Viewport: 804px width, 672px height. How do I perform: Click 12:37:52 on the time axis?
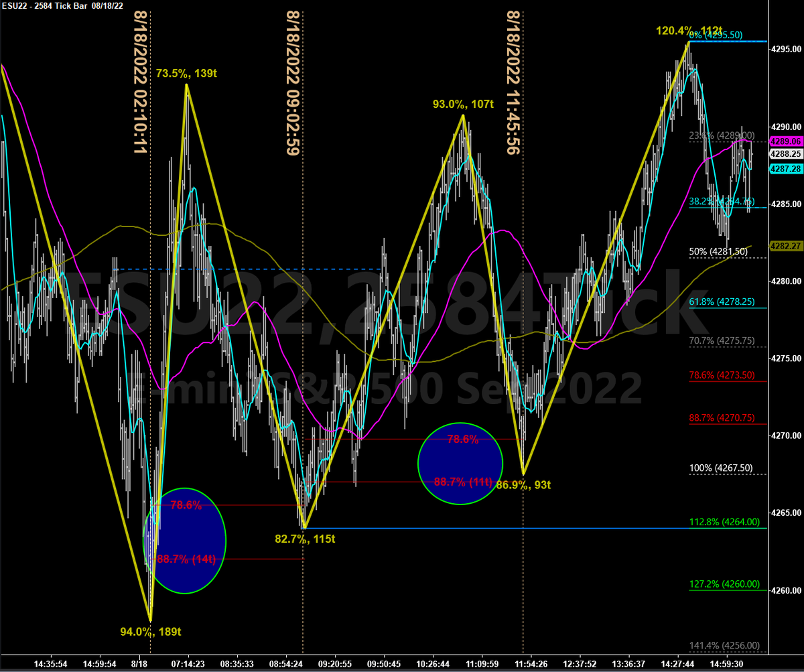(580, 664)
